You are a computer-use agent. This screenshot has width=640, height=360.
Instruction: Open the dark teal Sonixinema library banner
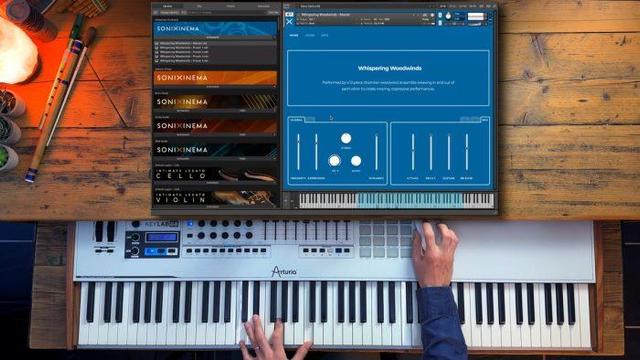pyautogui.click(x=216, y=150)
